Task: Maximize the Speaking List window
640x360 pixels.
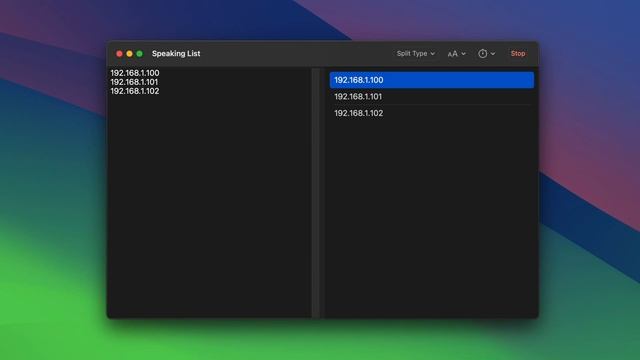Action: [x=140, y=53]
